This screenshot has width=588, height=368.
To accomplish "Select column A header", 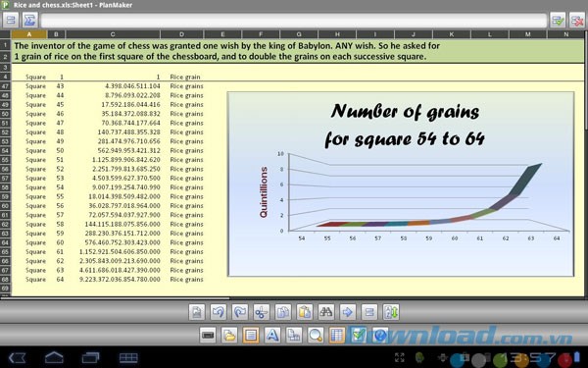I will (x=29, y=34).
